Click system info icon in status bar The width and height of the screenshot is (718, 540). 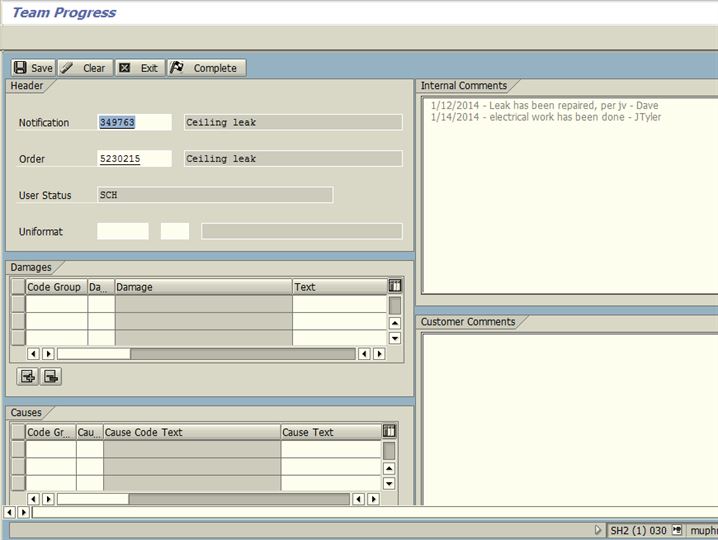677,530
